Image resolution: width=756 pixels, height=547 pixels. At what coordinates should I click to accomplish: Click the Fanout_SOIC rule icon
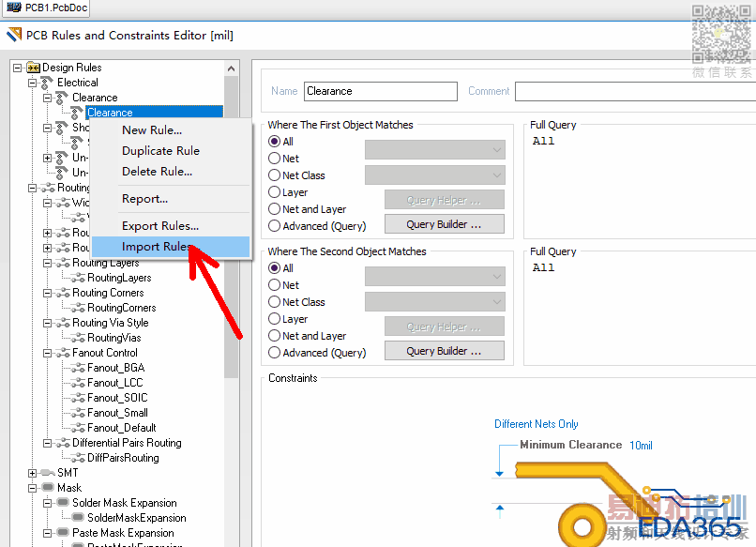click(x=78, y=398)
